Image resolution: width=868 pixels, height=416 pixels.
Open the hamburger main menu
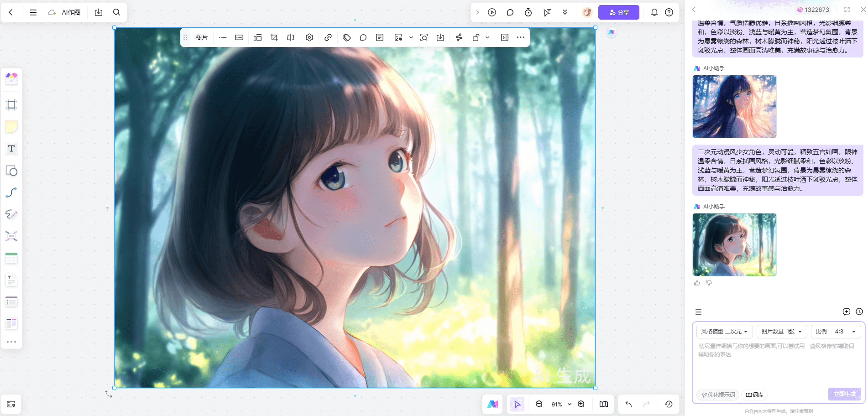click(33, 12)
